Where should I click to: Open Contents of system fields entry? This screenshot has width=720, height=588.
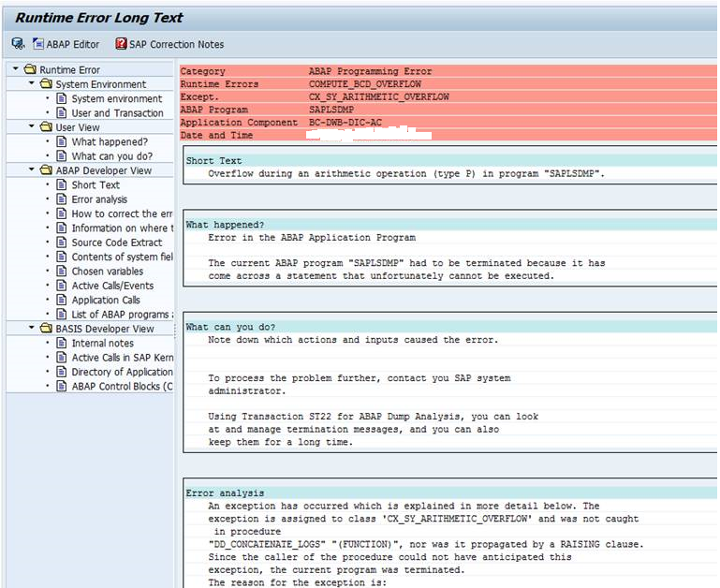[122, 257]
